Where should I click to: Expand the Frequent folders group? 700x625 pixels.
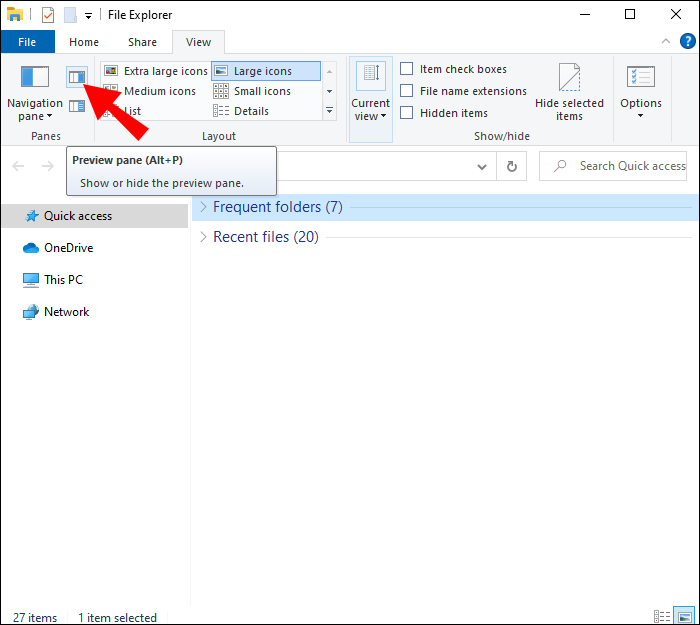[203, 207]
